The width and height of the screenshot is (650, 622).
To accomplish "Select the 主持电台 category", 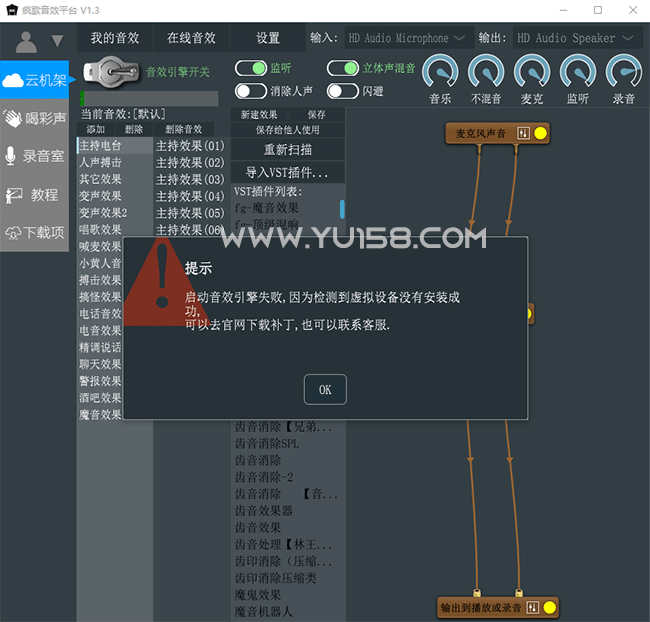I will point(115,146).
